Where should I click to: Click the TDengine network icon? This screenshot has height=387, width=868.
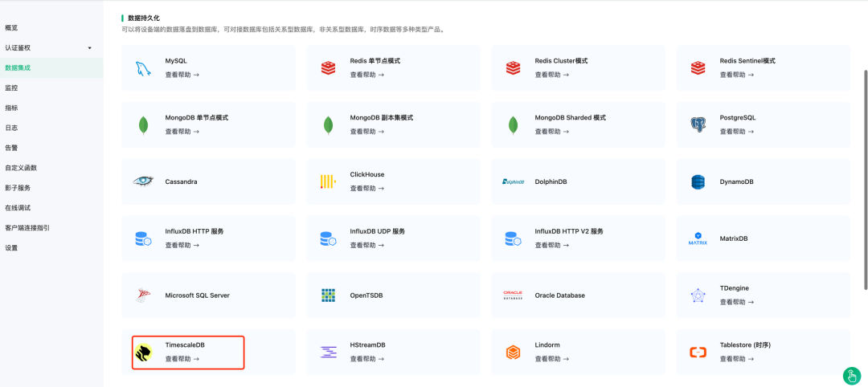698,295
